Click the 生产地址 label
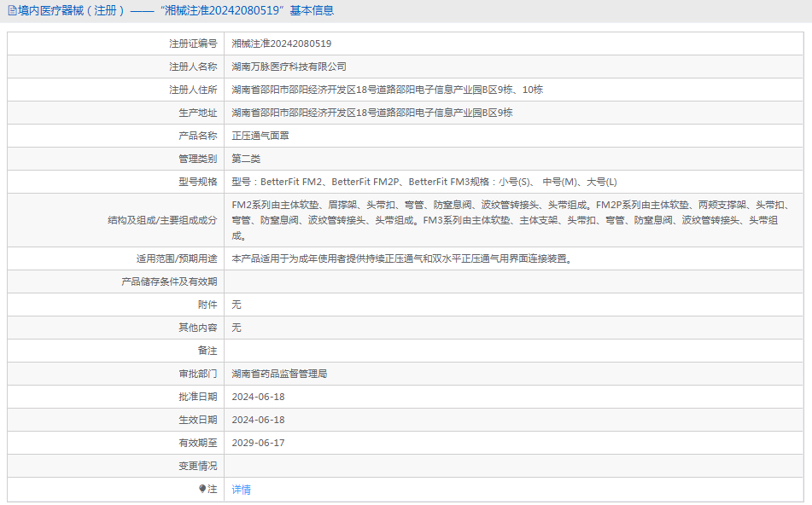 (x=198, y=113)
